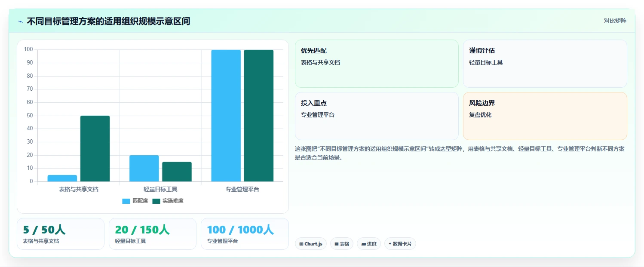Click 表格与共享文档 text in the 优先匹配 card
The image size is (644, 267).
click(320, 62)
